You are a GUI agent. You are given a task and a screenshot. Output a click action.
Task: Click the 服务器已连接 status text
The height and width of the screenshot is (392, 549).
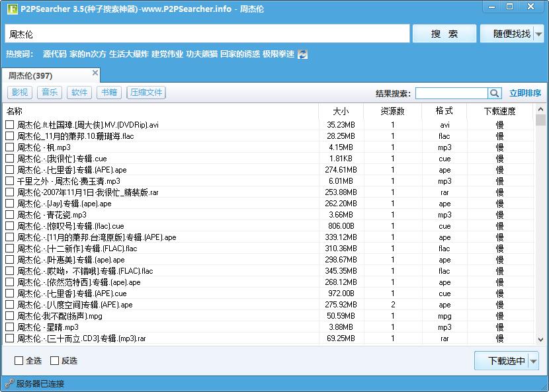click(x=40, y=383)
